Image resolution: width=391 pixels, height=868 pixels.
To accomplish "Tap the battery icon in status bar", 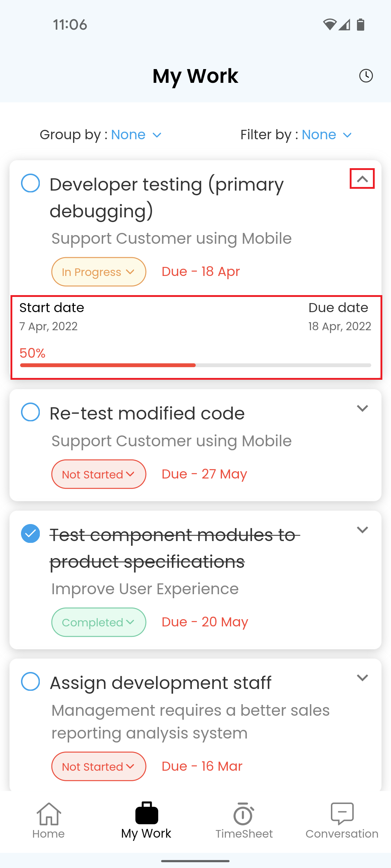I will (361, 25).
